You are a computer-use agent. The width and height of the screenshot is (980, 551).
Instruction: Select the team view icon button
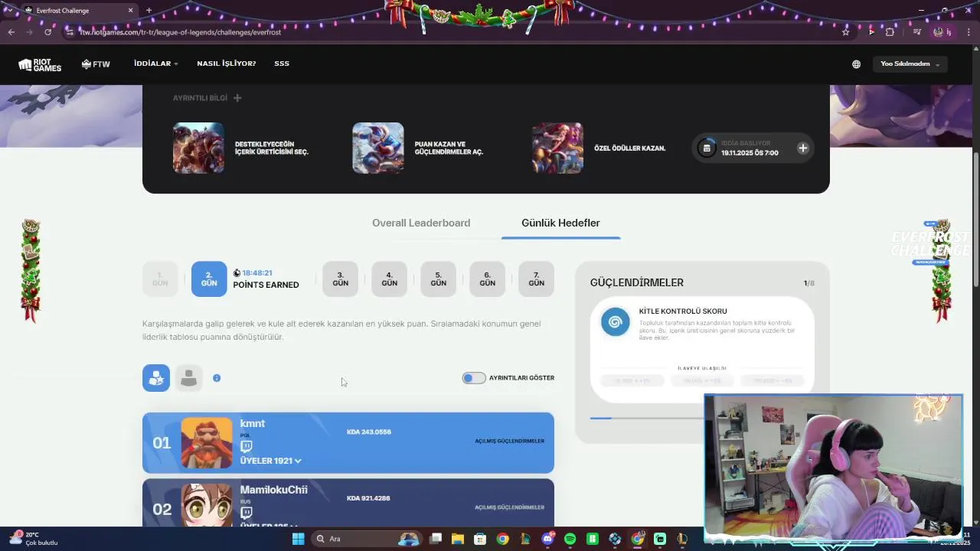[x=156, y=378]
